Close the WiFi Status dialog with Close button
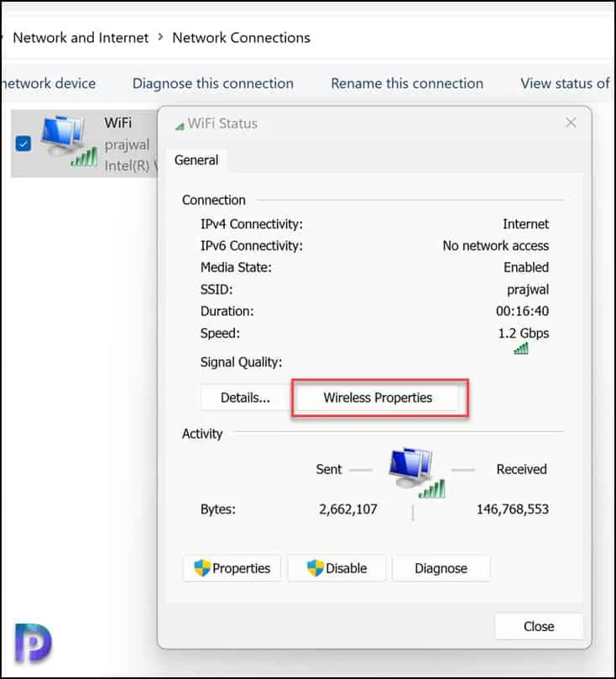This screenshot has width=616, height=679. [x=539, y=626]
